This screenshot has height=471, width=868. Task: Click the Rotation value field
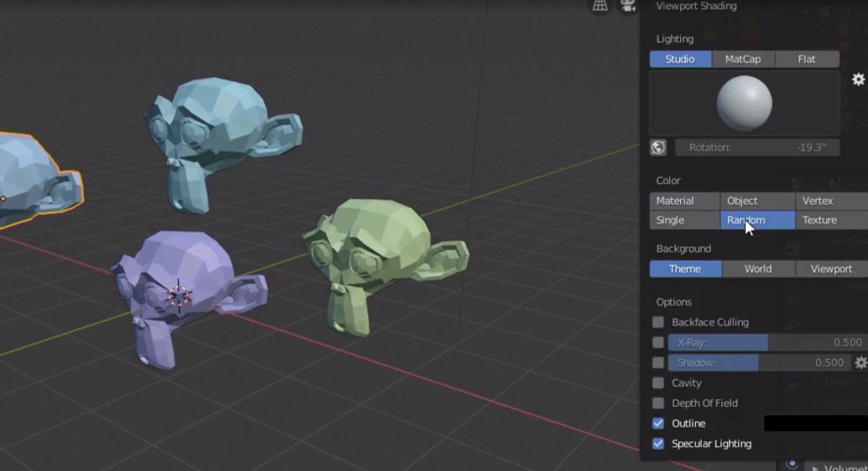(758, 147)
